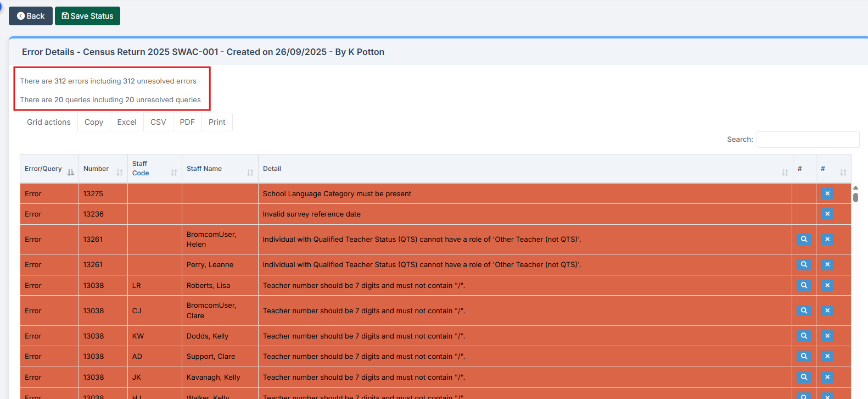Click the magnifier icon for Perry, Leanne row
The height and width of the screenshot is (399, 868).
pyautogui.click(x=804, y=264)
